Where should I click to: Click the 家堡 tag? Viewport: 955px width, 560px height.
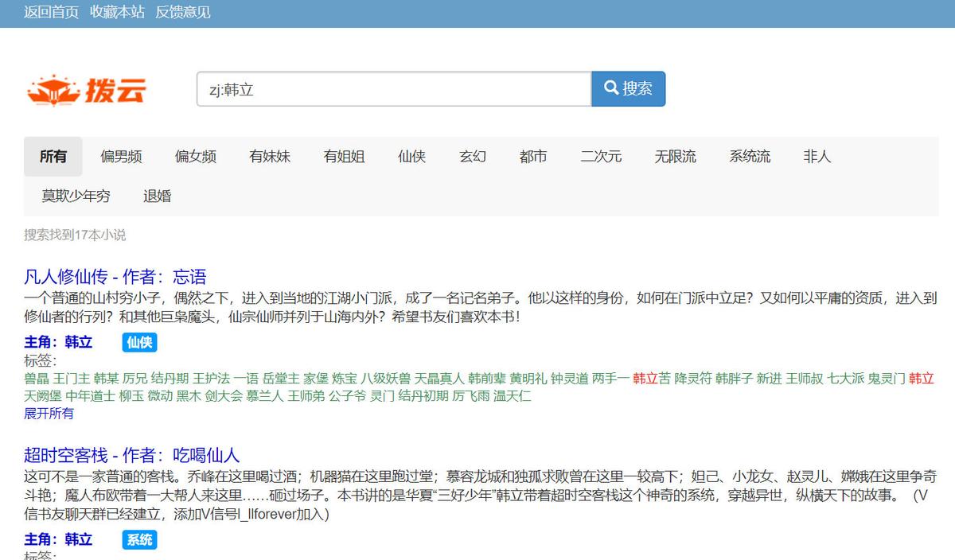(317, 379)
